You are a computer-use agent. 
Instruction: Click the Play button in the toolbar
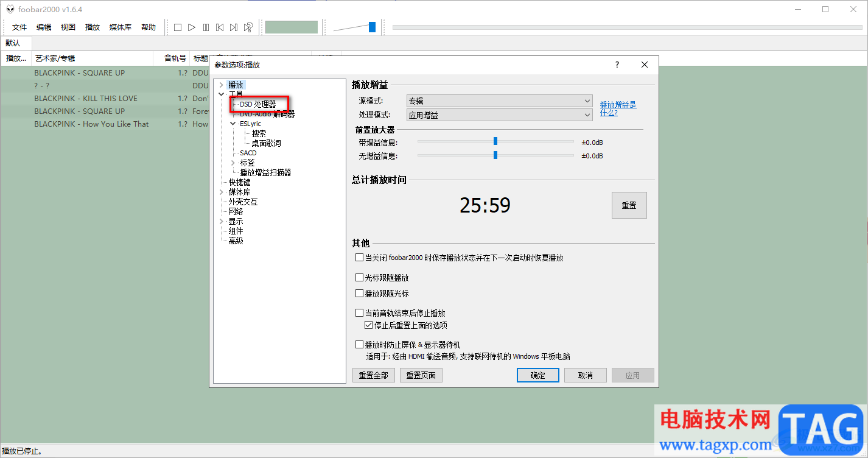tap(192, 27)
